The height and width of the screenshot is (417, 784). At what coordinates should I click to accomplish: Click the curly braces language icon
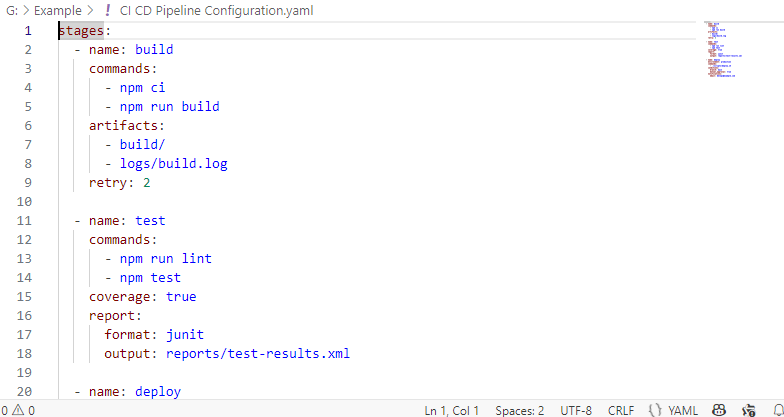coord(654,410)
